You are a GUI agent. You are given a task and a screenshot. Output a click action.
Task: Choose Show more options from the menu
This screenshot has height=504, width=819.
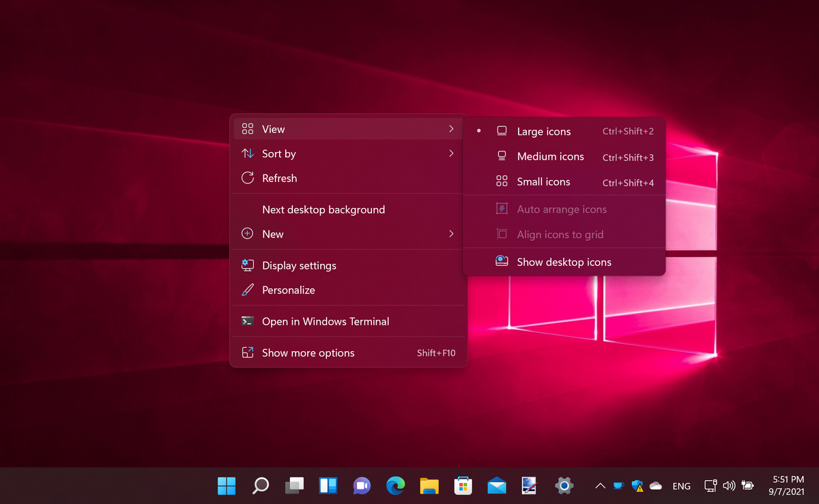(x=308, y=353)
